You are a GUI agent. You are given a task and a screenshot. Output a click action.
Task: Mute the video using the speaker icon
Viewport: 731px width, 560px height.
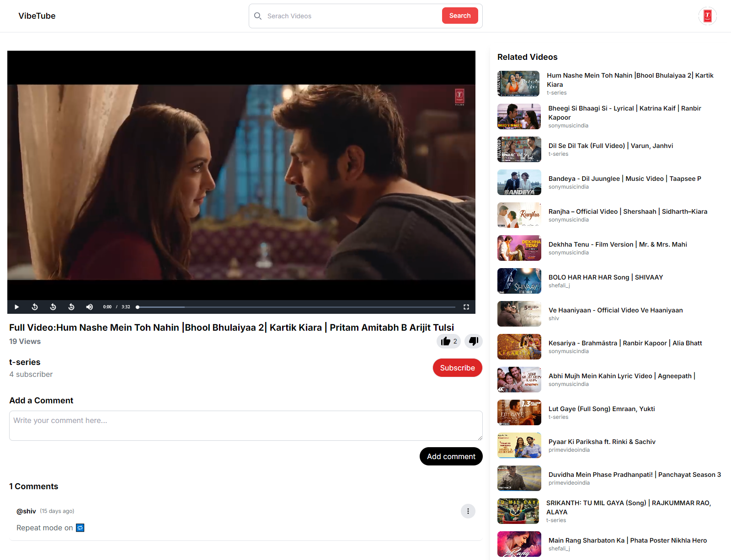90,307
